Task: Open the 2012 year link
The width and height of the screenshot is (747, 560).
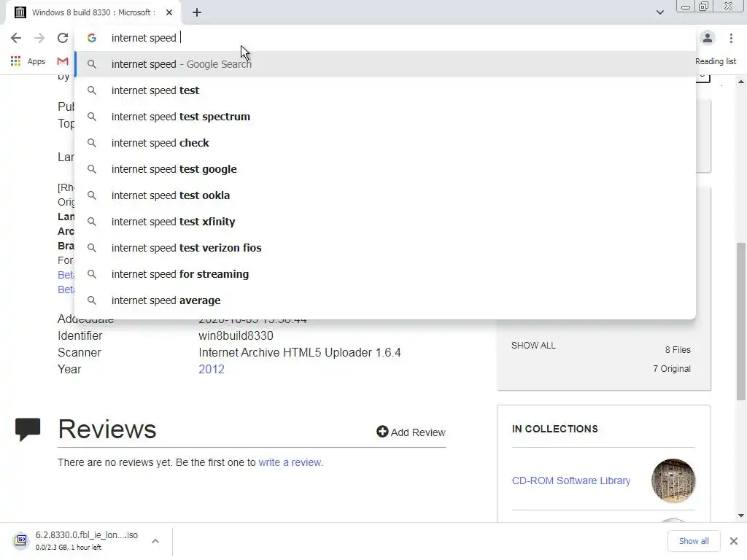Action: [212, 369]
